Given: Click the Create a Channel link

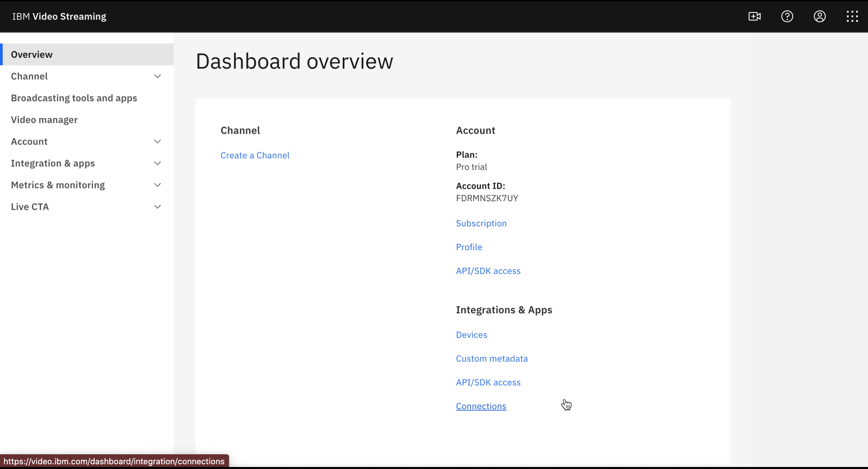Looking at the screenshot, I should 255,155.
